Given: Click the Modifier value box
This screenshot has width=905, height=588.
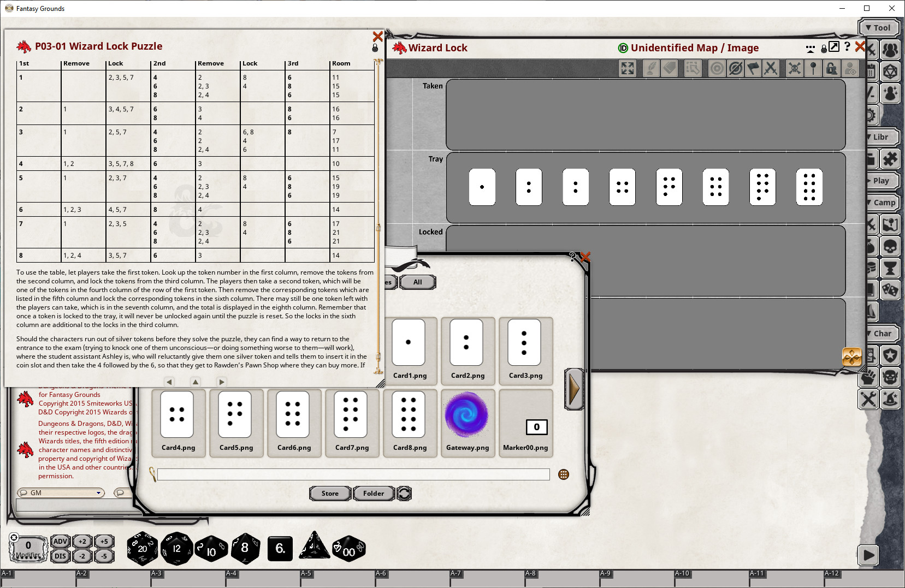Looking at the screenshot, I should tap(28, 548).
